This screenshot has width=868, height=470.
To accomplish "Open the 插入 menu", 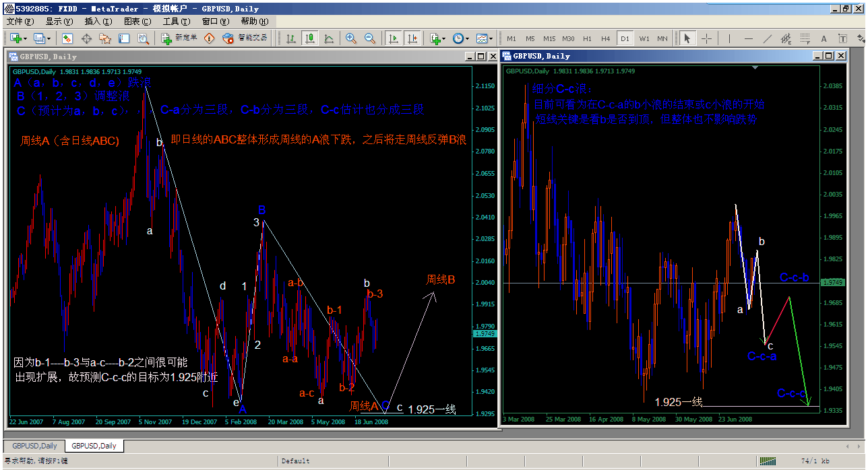I will [x=98, y=22].
